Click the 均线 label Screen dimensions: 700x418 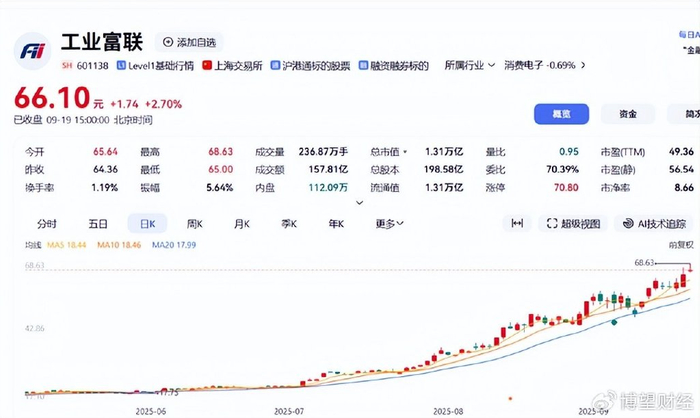(33, 245)
